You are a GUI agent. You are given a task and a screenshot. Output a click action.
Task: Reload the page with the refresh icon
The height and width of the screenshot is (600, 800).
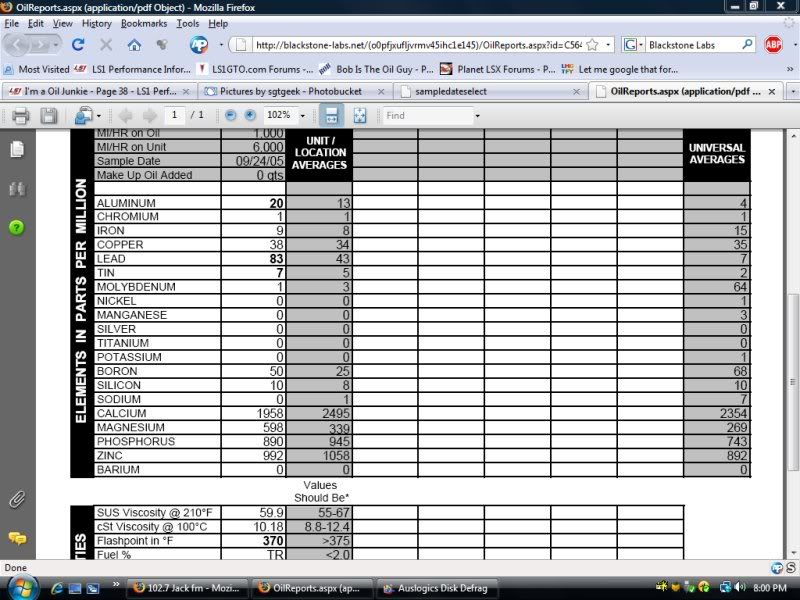(x=78, y=45)
